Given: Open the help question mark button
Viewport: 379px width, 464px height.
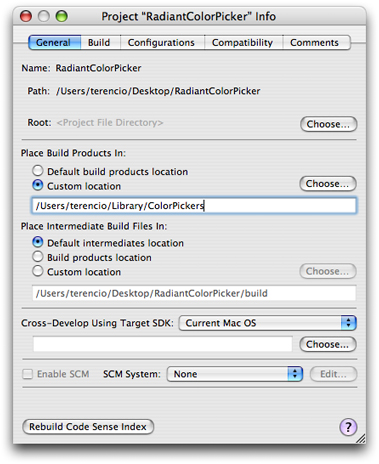Looking at the screenshot, I should (x=348, y=427).
